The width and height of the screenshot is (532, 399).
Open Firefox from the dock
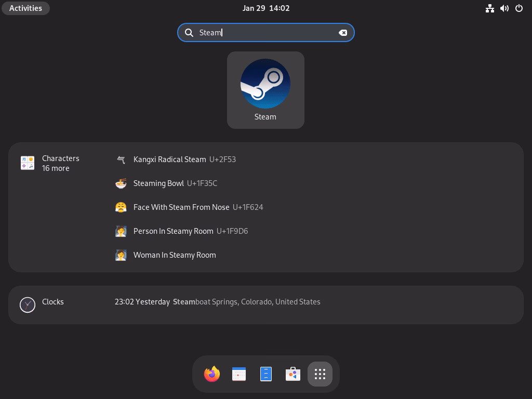tap(212, 374)
